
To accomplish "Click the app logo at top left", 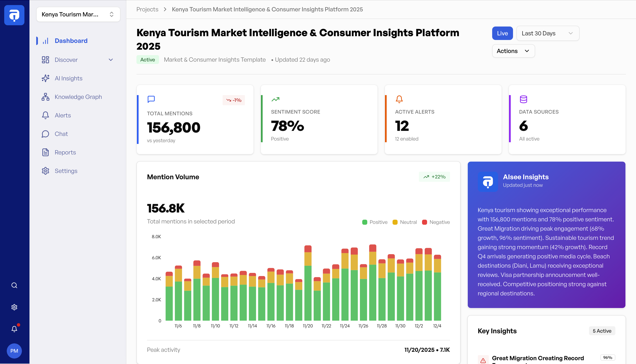I will (x=14, y=15).
